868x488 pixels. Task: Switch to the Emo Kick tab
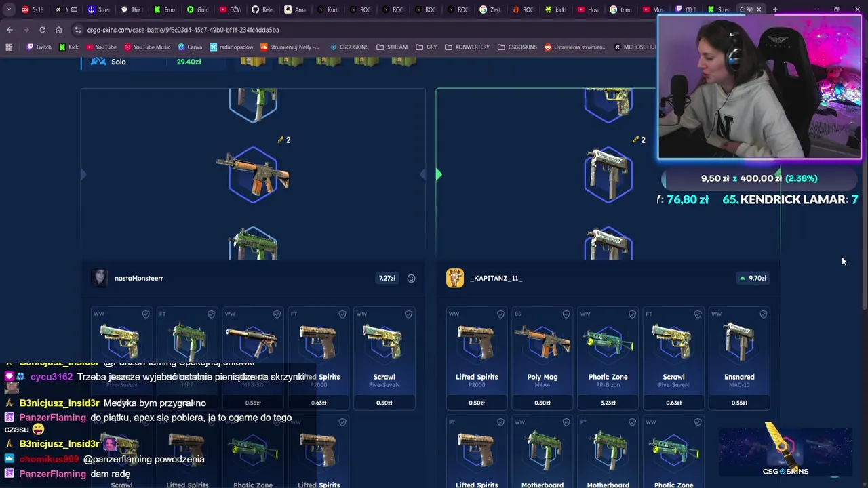[165, 9]
